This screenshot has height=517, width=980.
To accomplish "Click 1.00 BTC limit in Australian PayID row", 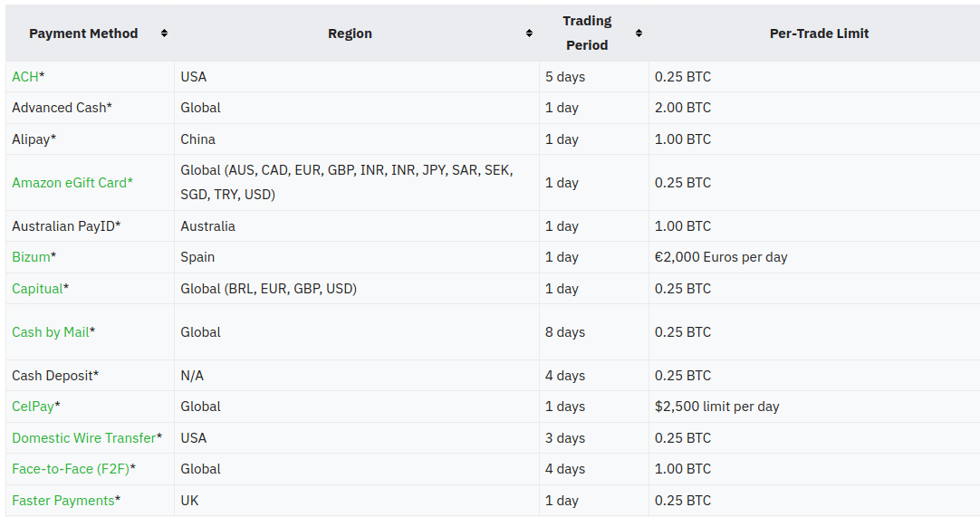I will tap(814, 225).
